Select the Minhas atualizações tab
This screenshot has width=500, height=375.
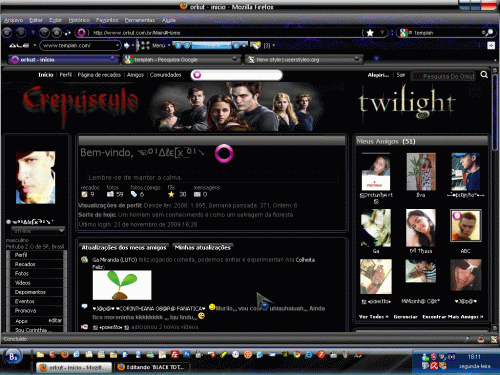202,248
